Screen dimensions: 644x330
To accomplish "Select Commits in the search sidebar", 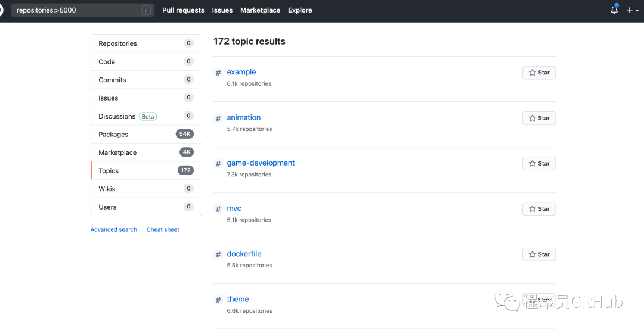I will (146, 80).
